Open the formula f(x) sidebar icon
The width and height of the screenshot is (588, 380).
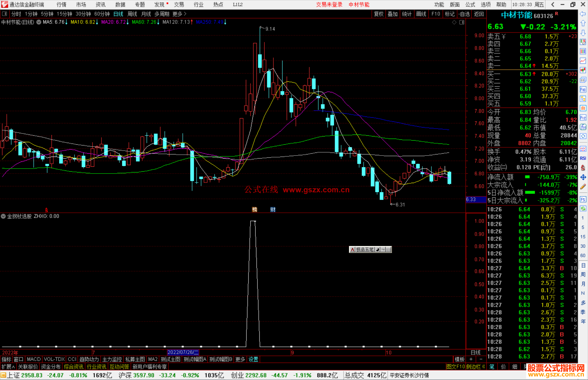click(583, 127)
